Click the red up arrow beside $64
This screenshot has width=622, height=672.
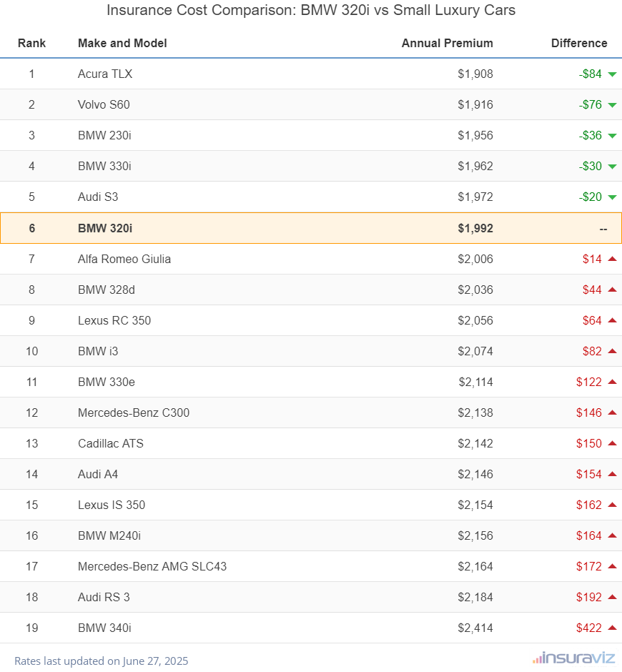pyautogui.click(x=612, y=320)
